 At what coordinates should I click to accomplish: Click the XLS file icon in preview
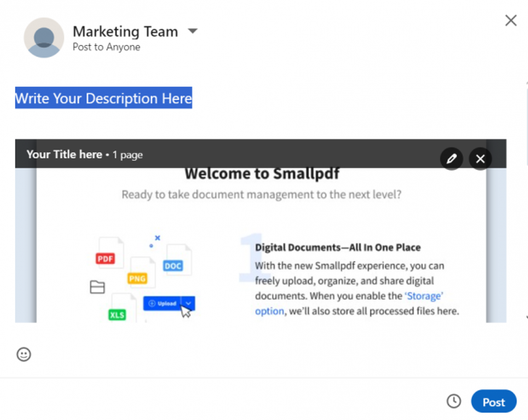pyautogui.click(x=123, y=307)
